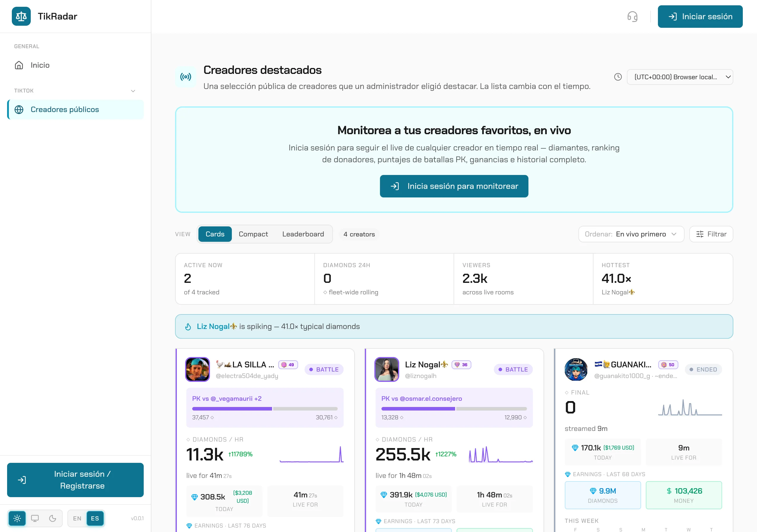
Task: Click the diamond icon beside Earnings Last 76 Days
Action: coord(189,526)
